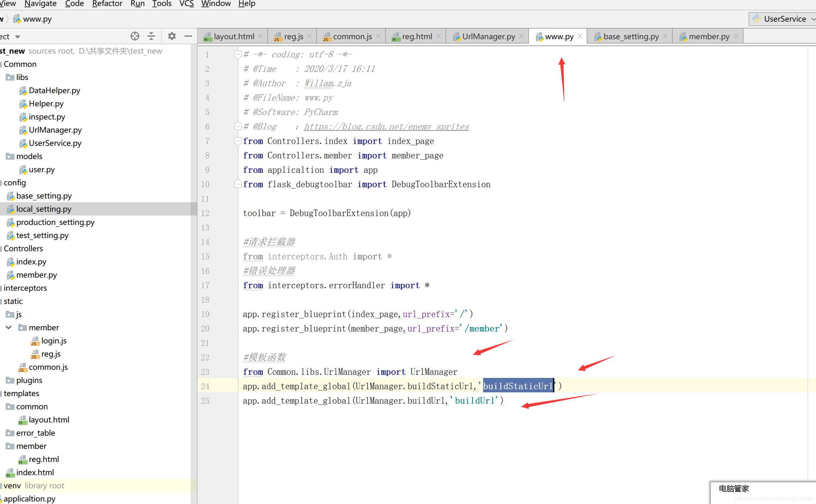This screenshot has width=816, height=504.
Task: Open the Refactor menu
Action: (107, 4)
